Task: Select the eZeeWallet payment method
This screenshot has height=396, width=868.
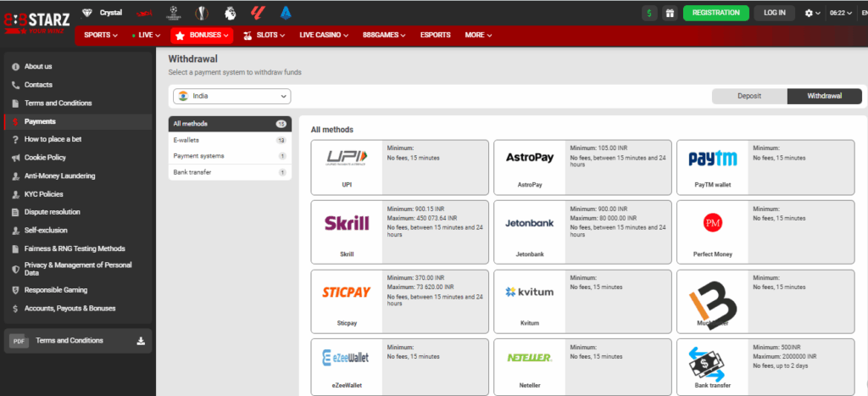Action: [400, 366]
